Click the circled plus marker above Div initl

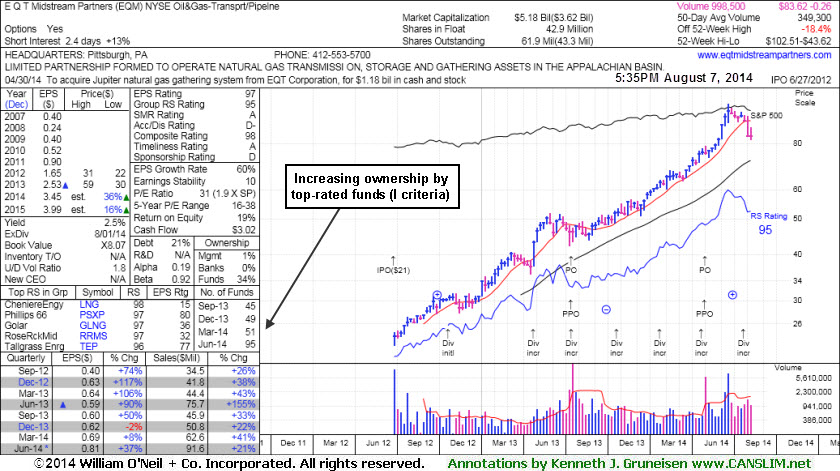pyautogui.click(x=437, y=295)
